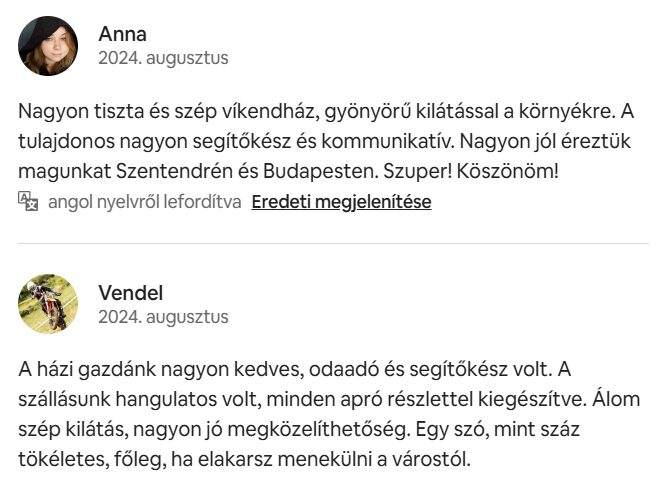
Task: Open Vendel's profile photo
Action: click(48, 304)
